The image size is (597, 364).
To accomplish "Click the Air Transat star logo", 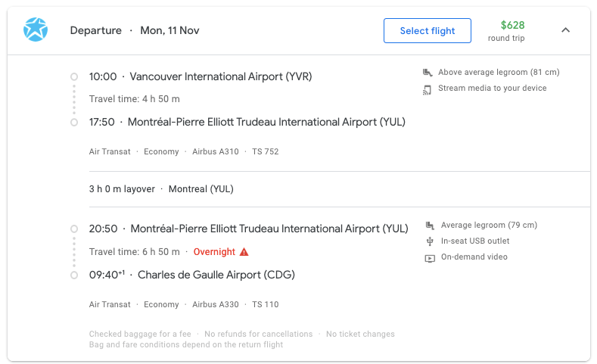I will [x=36, y=30].
